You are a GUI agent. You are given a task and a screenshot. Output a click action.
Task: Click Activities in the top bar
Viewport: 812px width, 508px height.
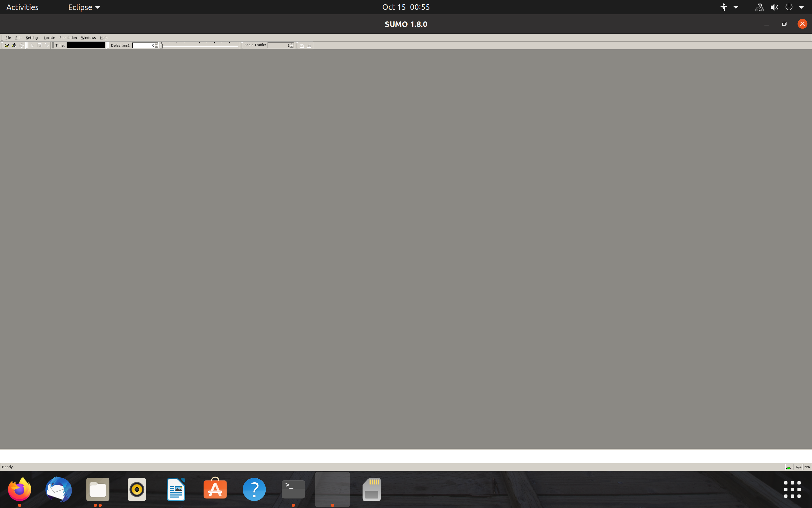(x=22, y=7)
